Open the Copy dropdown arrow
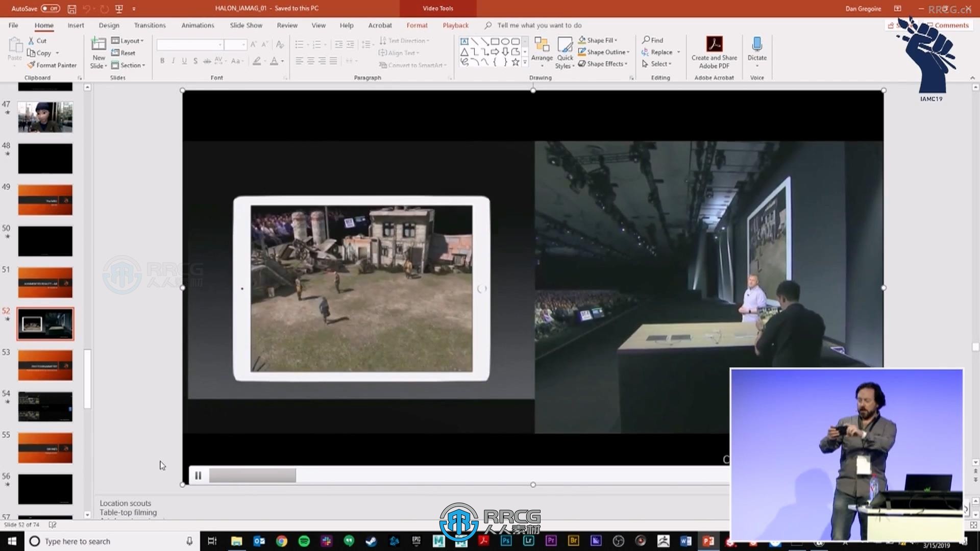980x551 pixels. tap(57, 53)
